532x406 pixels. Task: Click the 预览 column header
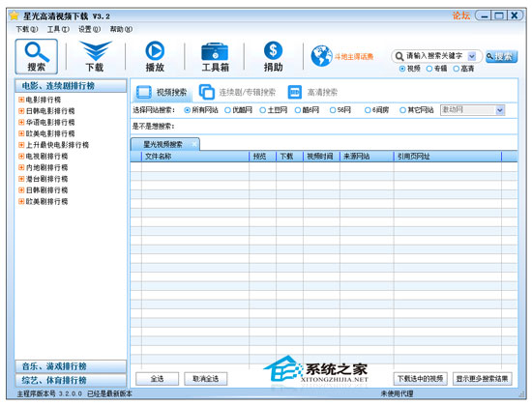point(262,157)
